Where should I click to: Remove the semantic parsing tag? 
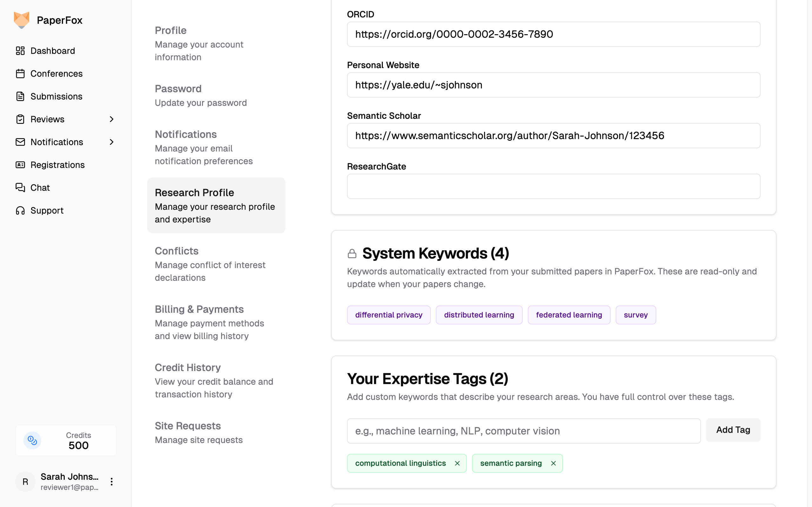(x=553, y=463)
